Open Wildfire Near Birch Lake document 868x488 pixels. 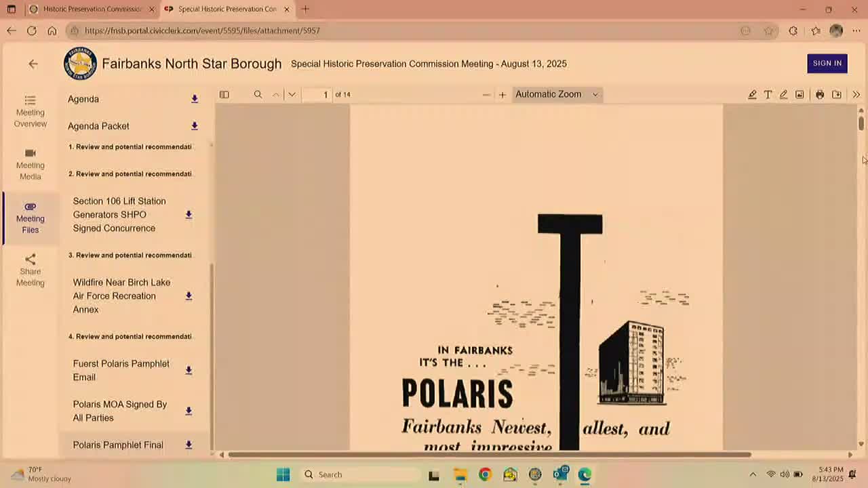pos(121,296)
